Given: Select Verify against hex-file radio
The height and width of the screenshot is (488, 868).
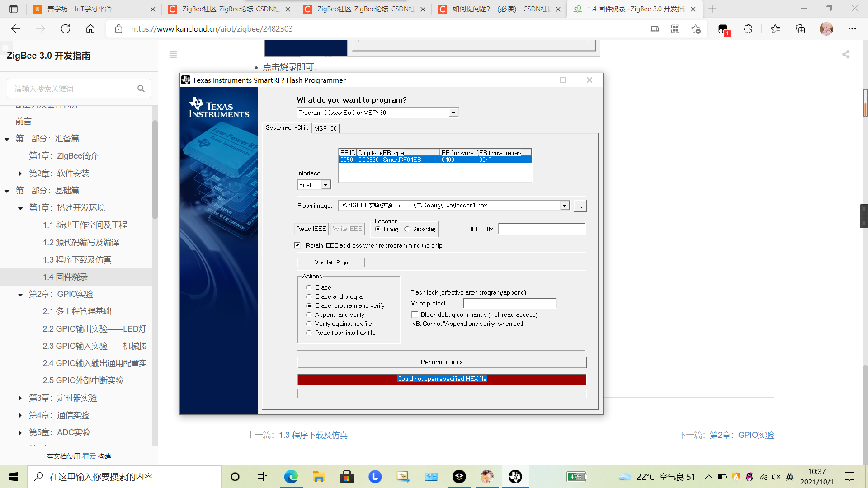Looking at the screenshot, I should click(309, 324).
